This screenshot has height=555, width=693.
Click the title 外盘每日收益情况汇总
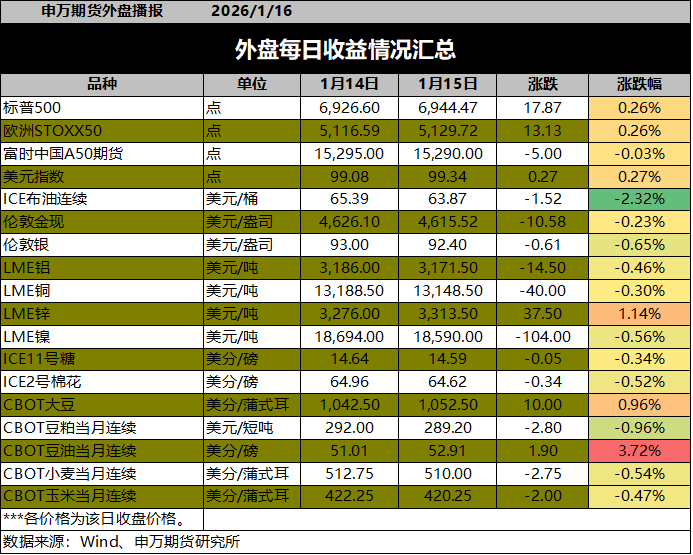345,49
